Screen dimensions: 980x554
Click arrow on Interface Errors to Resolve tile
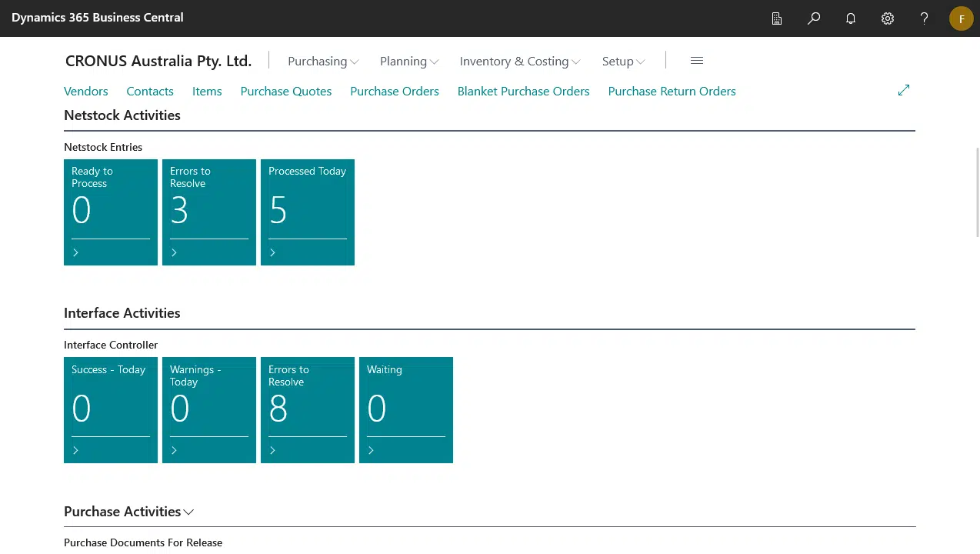[x=272, y=450]
